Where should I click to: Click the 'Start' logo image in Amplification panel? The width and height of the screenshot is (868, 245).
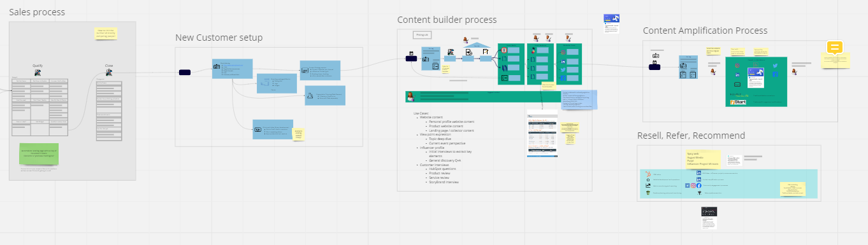[x=738, y=102]
